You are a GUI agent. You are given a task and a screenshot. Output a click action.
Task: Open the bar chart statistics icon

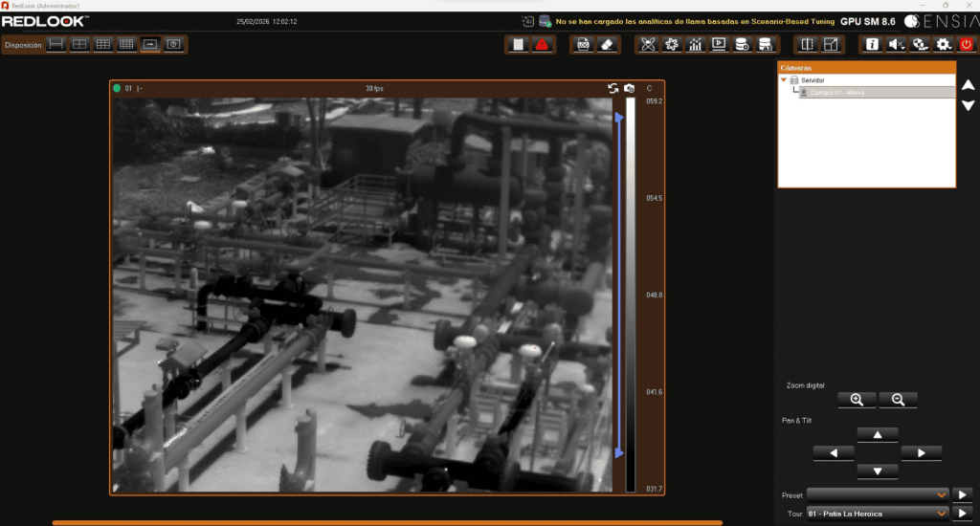[x=695, y=44]
